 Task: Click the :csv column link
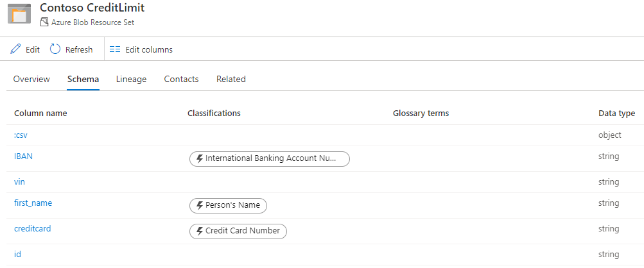pos(21,135)
